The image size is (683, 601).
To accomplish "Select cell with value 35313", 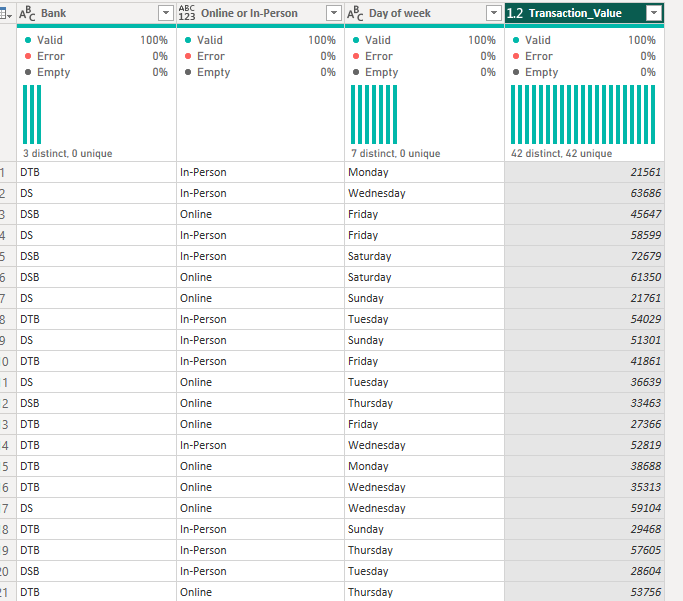I will [x=584, y=487].
